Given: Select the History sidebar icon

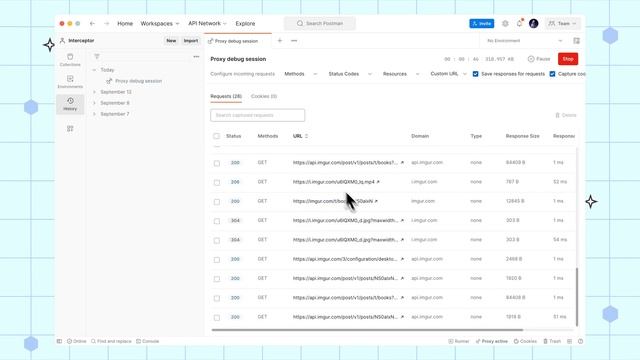Looking at the screenshot, I should [70, 104].
